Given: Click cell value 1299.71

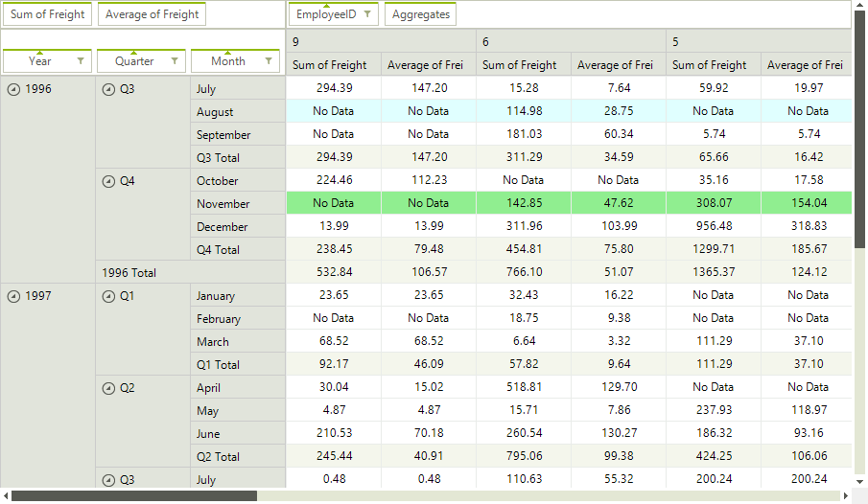Looking at the screenshot, I should (714, 249).
